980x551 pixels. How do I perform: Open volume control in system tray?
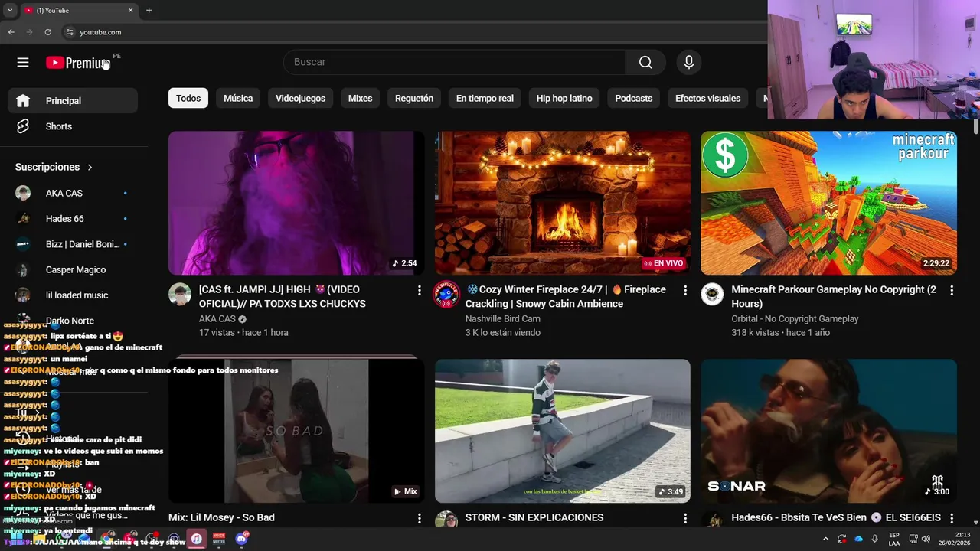926,539
